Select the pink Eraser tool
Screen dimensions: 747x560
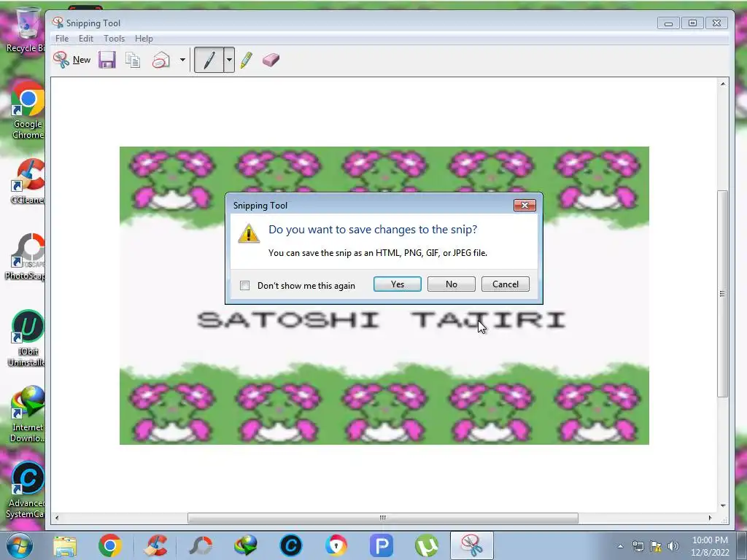(x=271, y=60)
